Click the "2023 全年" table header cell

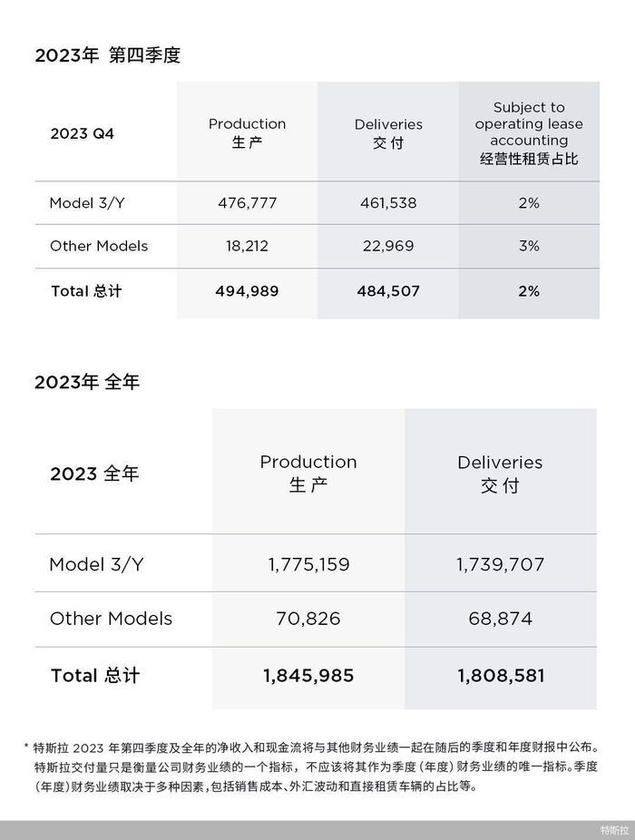(94, 474)
